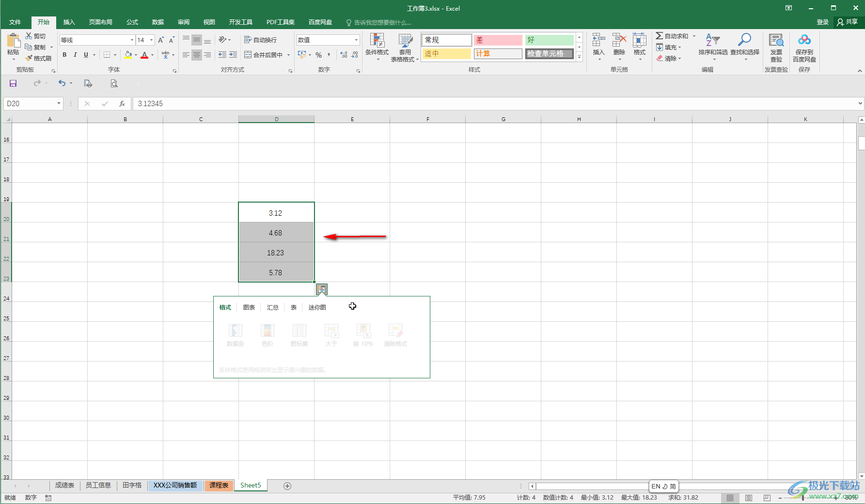Add a new sheet with plus icon
Screen dimensions: 865x504
(287, 486)
